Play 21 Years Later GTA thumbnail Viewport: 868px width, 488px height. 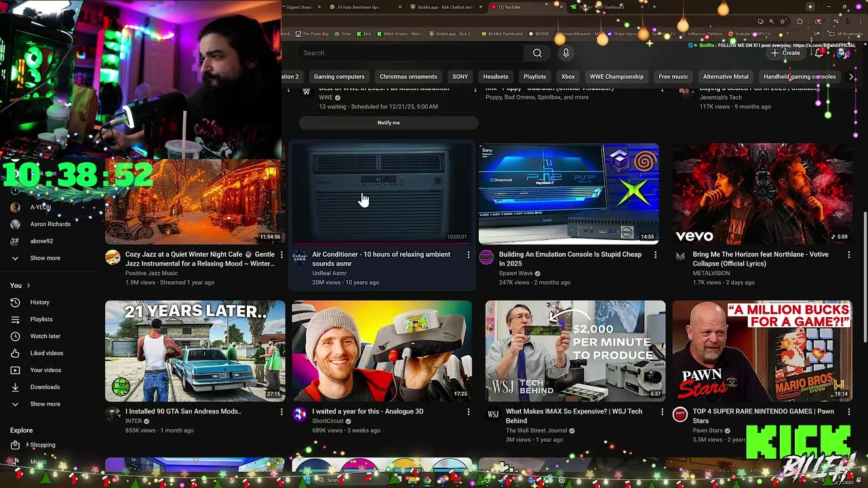(x=195, y=351)
